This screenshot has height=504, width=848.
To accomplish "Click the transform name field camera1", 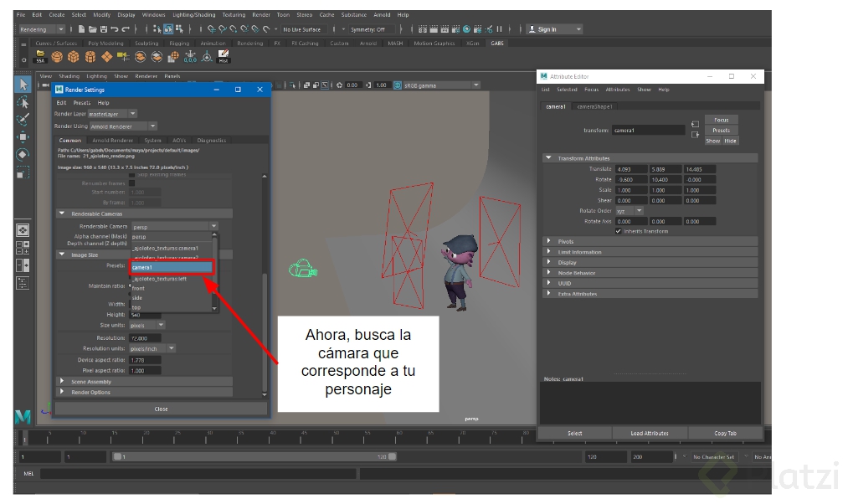I will (x=649, y=131).
